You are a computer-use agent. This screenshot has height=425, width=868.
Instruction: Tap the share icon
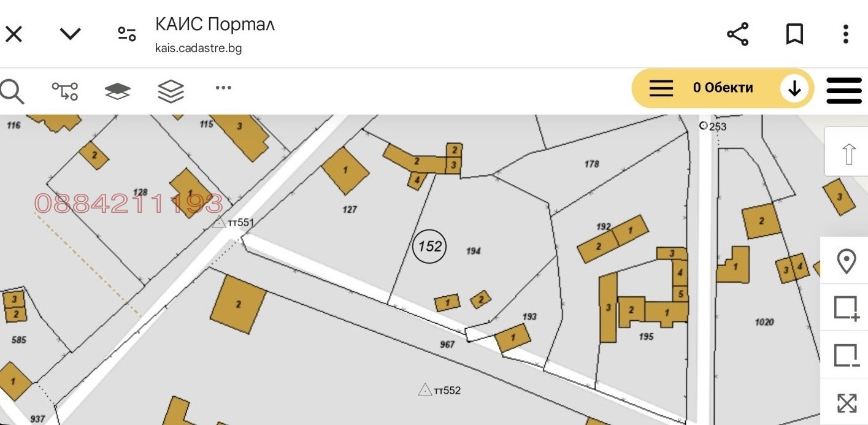pos(737,34)
